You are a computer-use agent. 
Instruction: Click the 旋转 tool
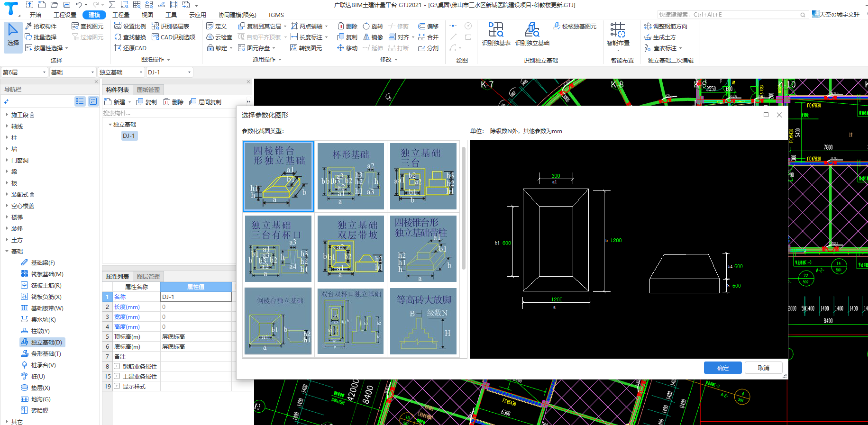(x=373, y=26)
